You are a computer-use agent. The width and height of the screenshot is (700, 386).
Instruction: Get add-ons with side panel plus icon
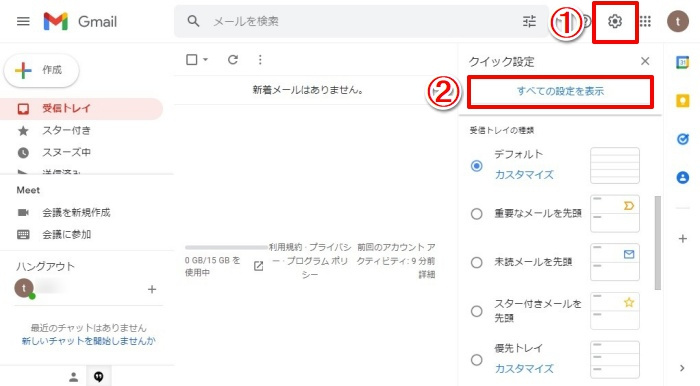tap(683, 239)
